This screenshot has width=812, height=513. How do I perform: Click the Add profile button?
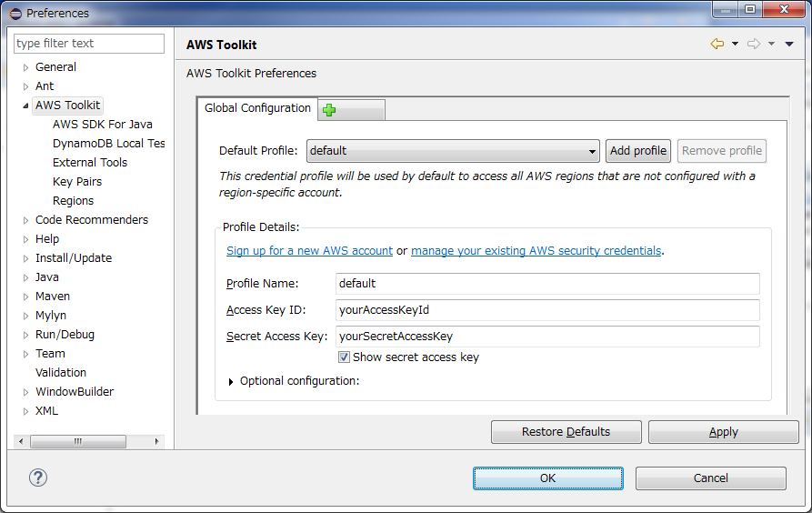638,151
